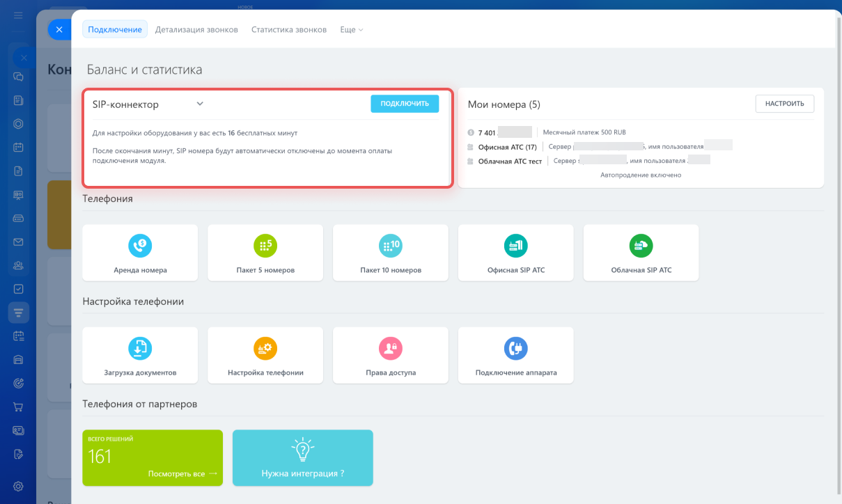Switch to Детализация звонков tab
The width and height of the screenshot is (842, 504).
pos(196,30)
